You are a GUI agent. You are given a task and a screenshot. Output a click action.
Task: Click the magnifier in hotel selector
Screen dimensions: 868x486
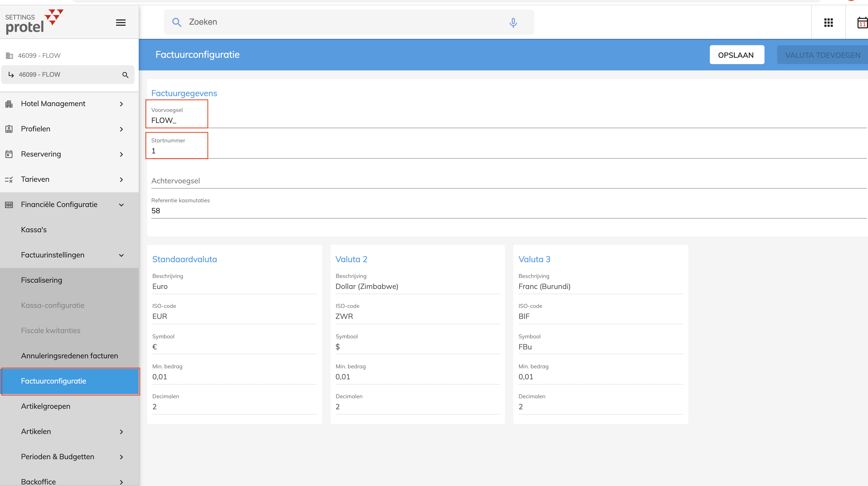(x=125, y=75)
